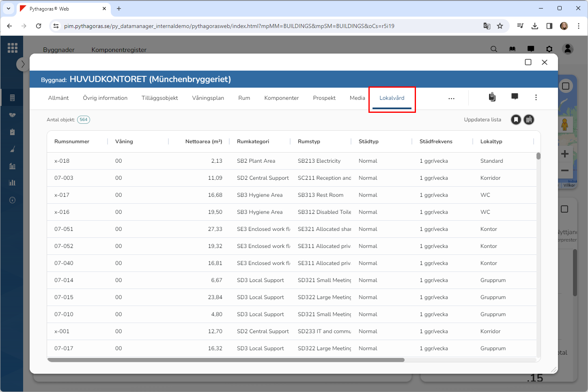This screenshot has height=392, width=588.
Task: Expand the collapsed left sidebar with chevron
Action: tap(23, 64)
